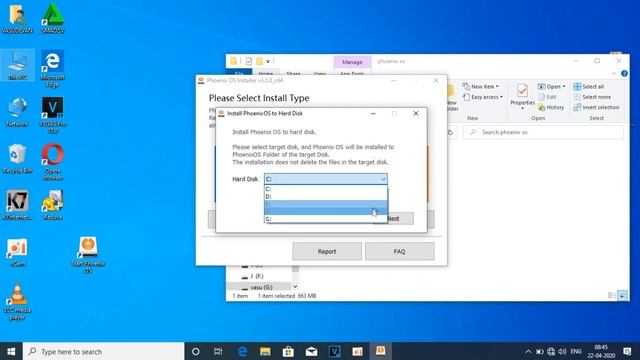640x360 pixels.
Task: Click the taskbar search box
Action: pyautogui.click(x=104, y=351)
